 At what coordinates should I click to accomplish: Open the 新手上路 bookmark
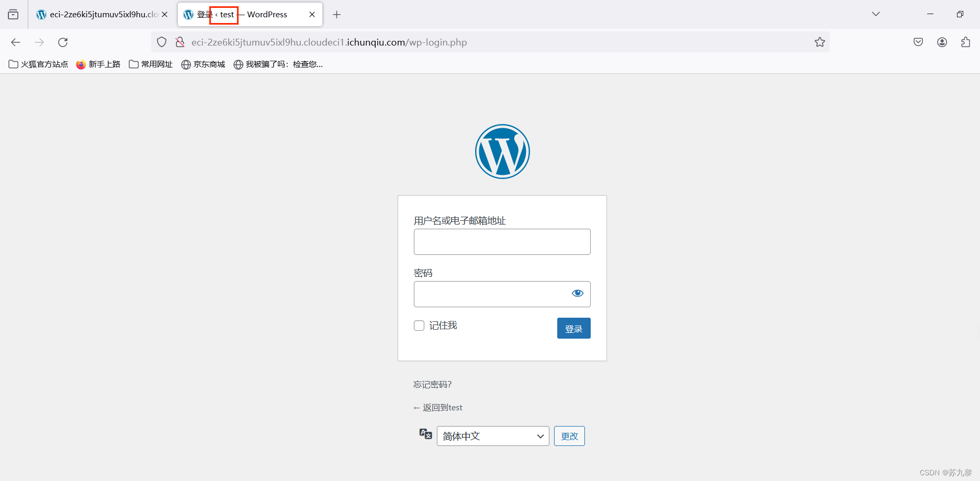(98, 64)
